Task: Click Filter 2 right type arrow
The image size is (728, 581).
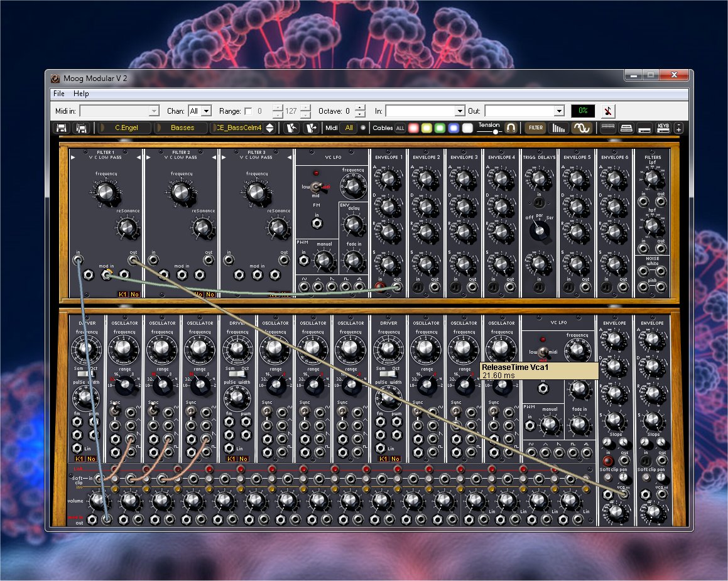Action: click(214, 158)
